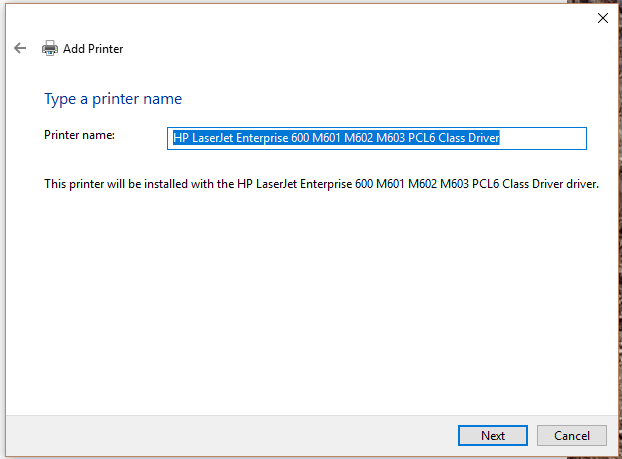Go back with the left arrow
The image size is (622, 459).
[x=20, y=48]
